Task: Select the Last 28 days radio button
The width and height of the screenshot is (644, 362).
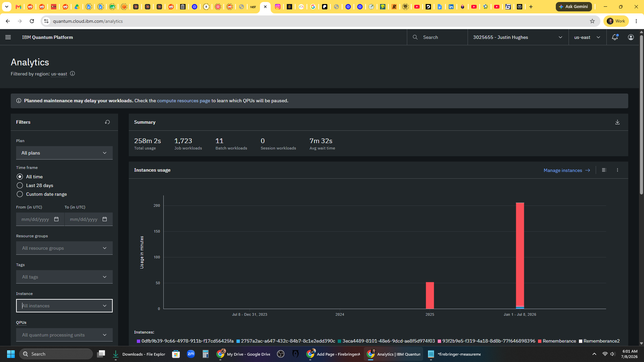Action: pyautogui.click(x=20, y=185)
